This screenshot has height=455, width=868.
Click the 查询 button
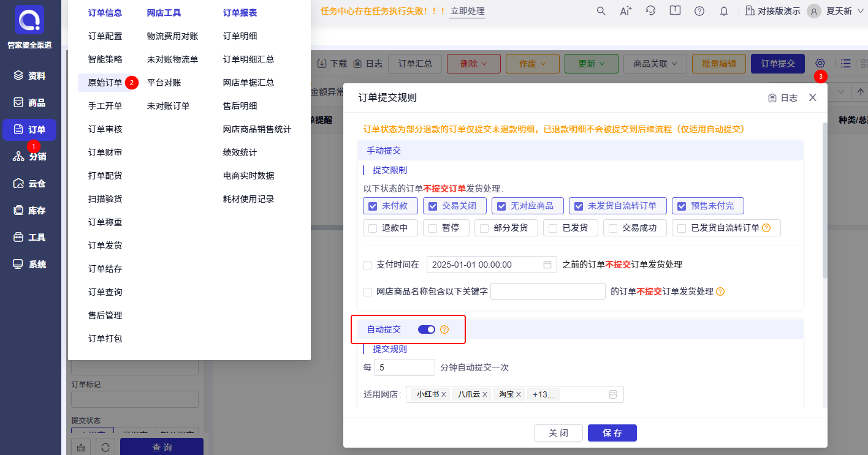click(x=162, y=448)
